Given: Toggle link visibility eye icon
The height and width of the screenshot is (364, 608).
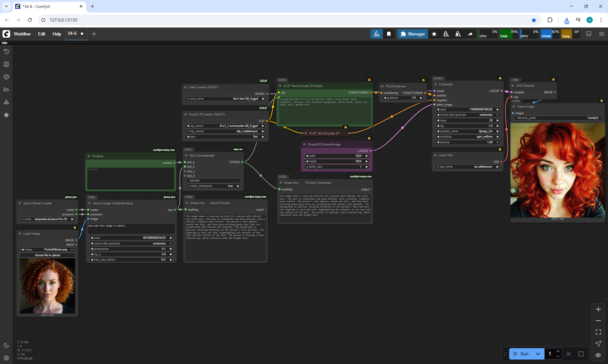Looking at the screenshot, I should point(598,355).
